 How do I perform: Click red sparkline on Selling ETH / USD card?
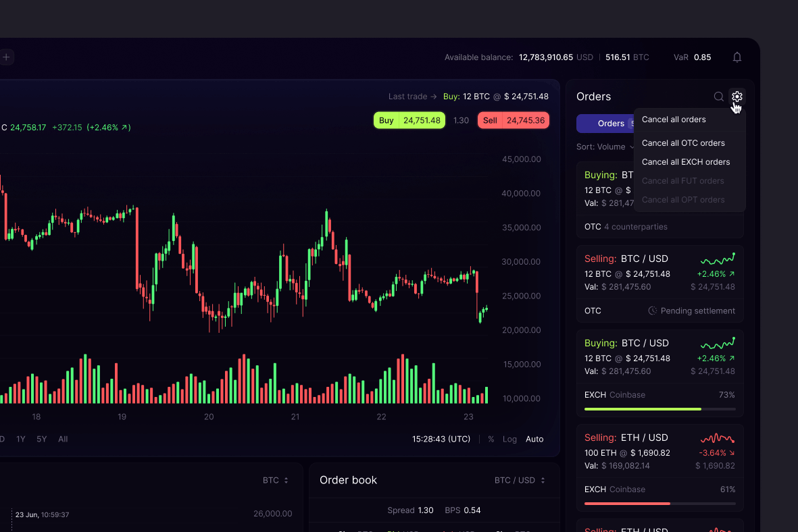tap(718, 438)
